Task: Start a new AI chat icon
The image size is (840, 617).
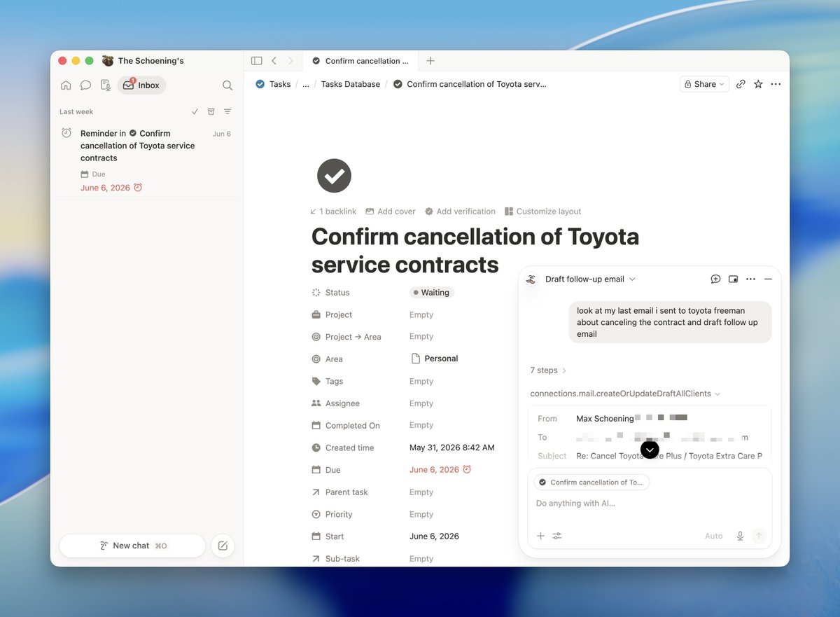Action: click(715, 279)
